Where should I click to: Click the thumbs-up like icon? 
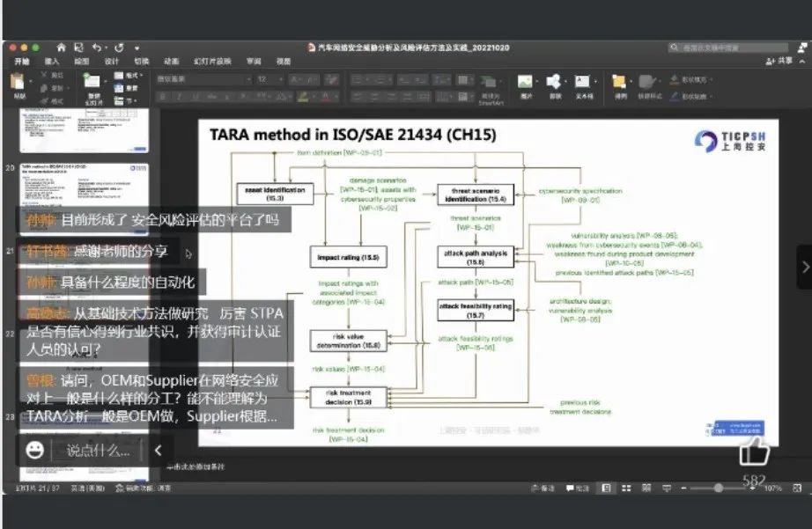click(754, 452)
